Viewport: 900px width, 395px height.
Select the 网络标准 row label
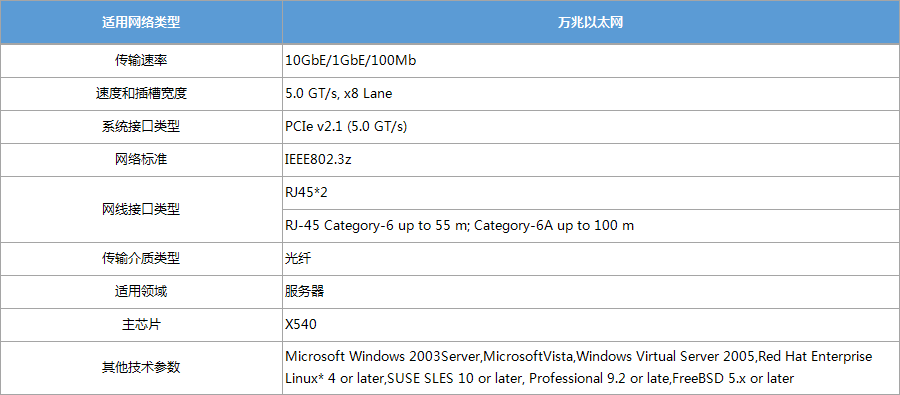[141, 160]
